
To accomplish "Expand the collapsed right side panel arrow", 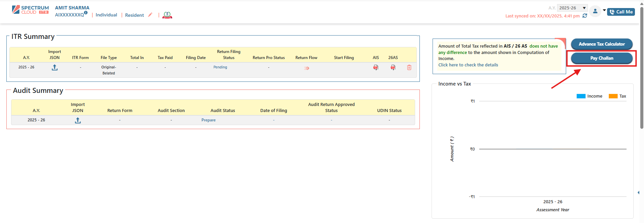I will pos(638,192).
